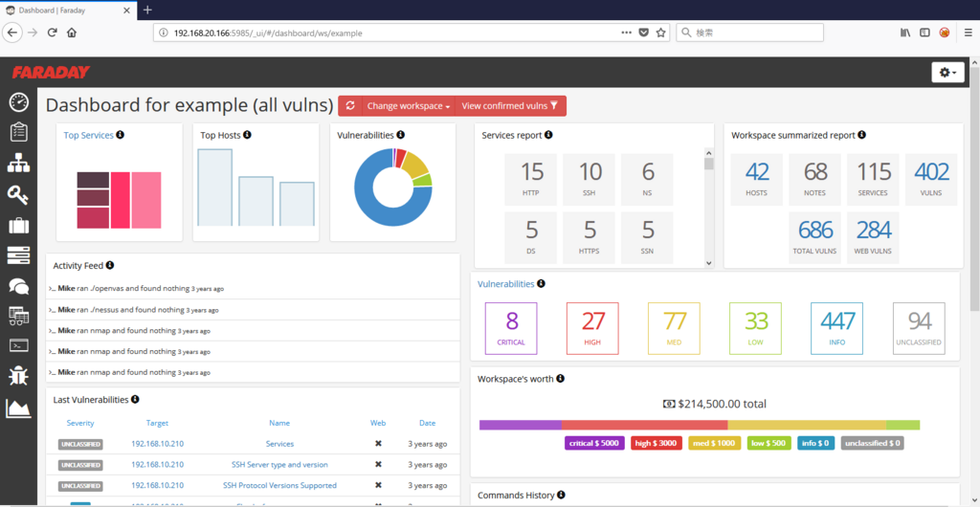
Task: Click 192.168.10.210 target in Services row
Action: tap(158, 443)
